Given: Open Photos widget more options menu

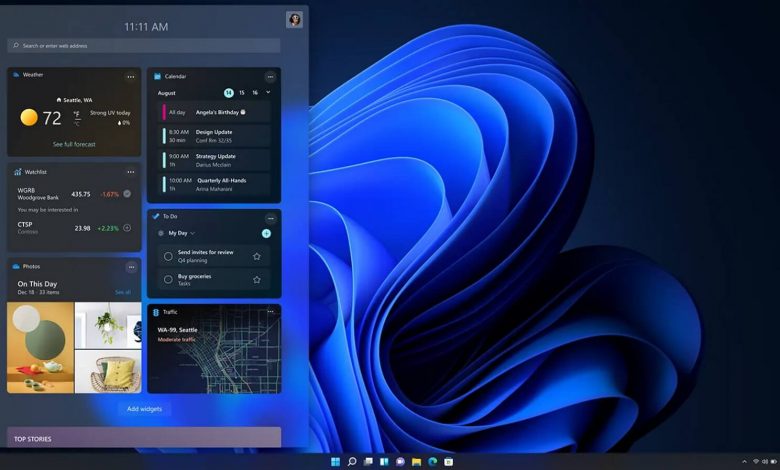Looking at the screenshot, I should click(x=131, y=267).
